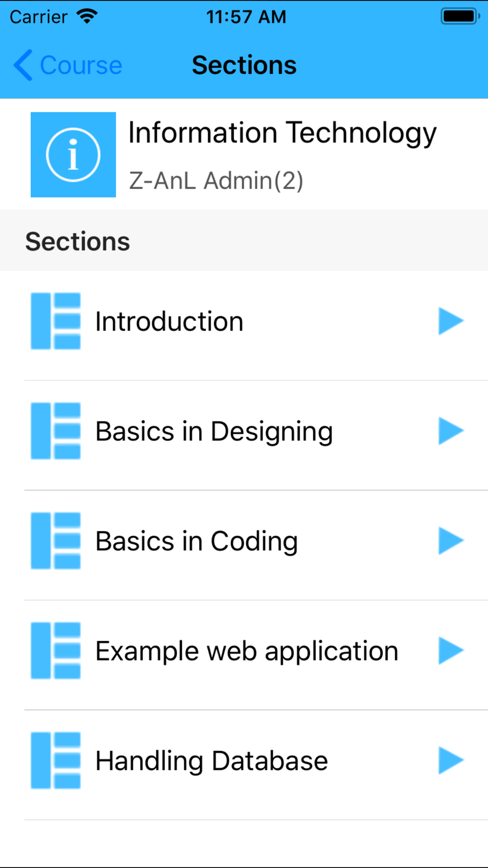Click the Sections list header
488x868 pixels.
pyautogui.click(x=78, y=242)
